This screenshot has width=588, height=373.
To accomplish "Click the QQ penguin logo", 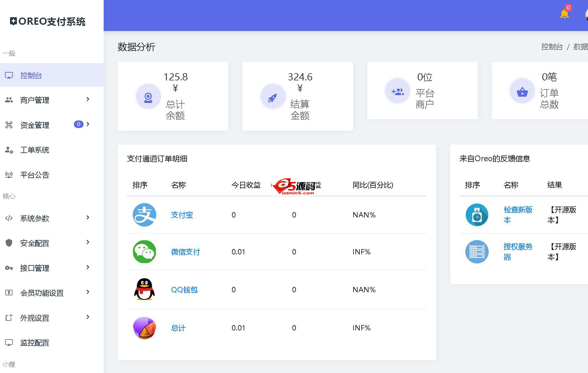I will [144, 289].
